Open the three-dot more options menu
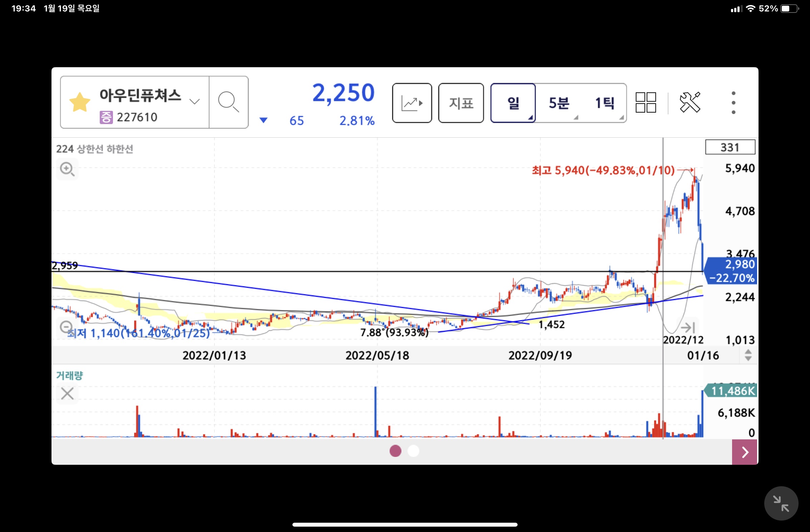 733,103
